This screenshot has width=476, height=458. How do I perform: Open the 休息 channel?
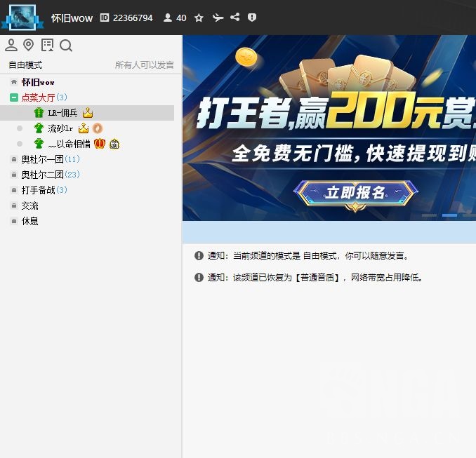pos(29,221)
